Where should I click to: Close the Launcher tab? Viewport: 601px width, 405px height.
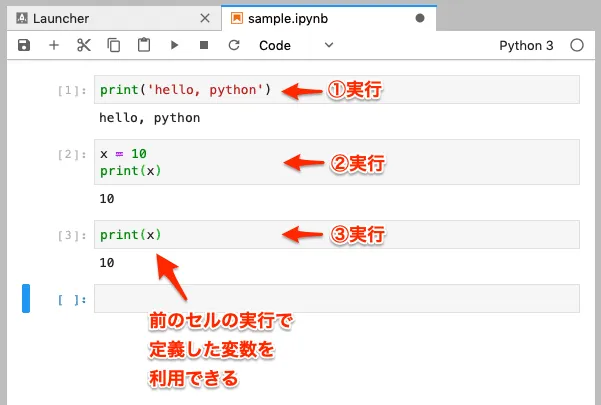coord(205,18)
